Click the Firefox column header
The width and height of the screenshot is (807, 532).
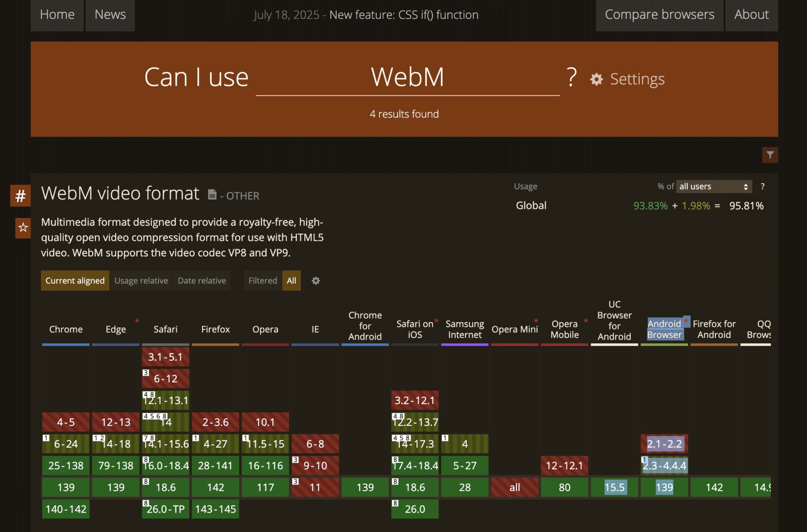(x=215, y=329)
